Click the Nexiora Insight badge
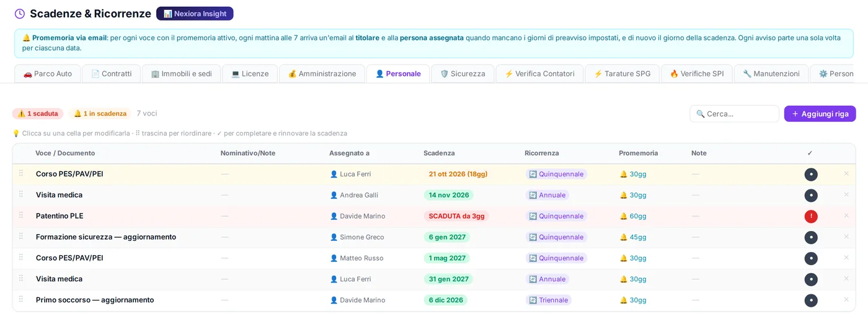Image resolution: width=868 pixels, height=321 pixels. click(195, 14)
